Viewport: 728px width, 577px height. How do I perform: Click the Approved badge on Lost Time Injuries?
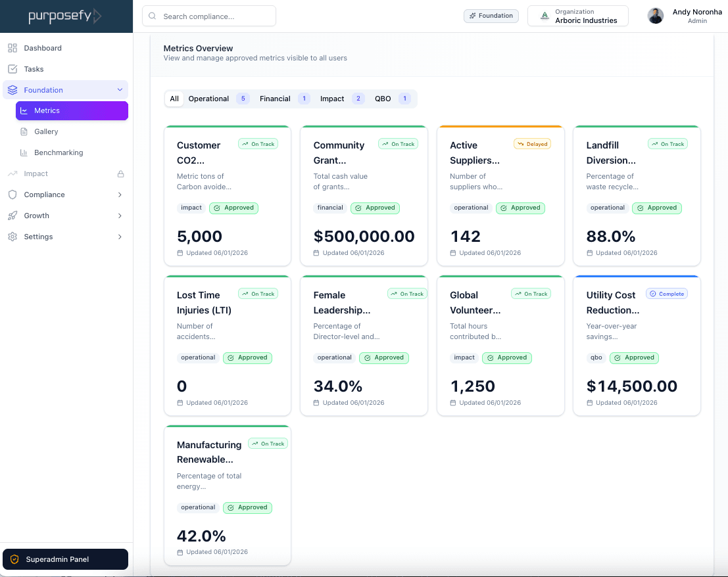pos(247,358)
